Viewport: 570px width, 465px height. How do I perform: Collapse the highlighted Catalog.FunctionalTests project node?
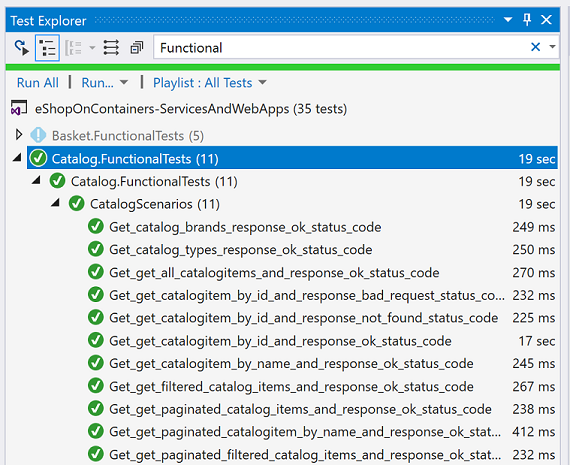coord(17,158)
